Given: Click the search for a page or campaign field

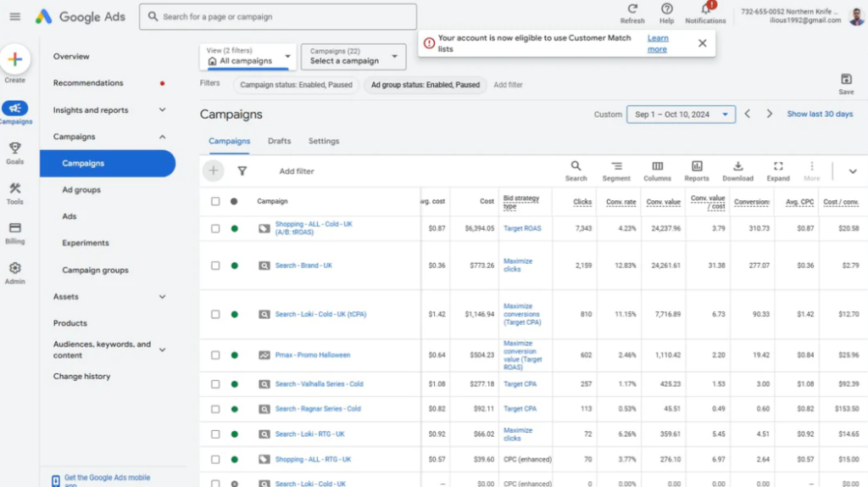Looking at the screenshot, I should coord(278,17).
